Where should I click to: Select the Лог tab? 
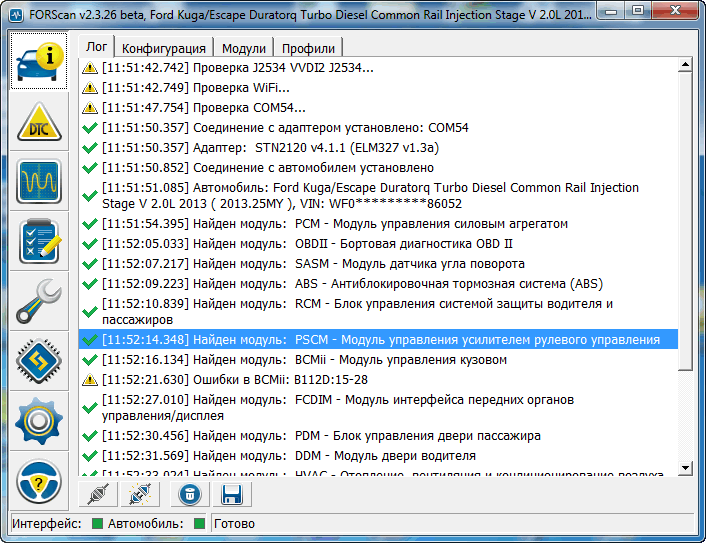pos(97,47)
